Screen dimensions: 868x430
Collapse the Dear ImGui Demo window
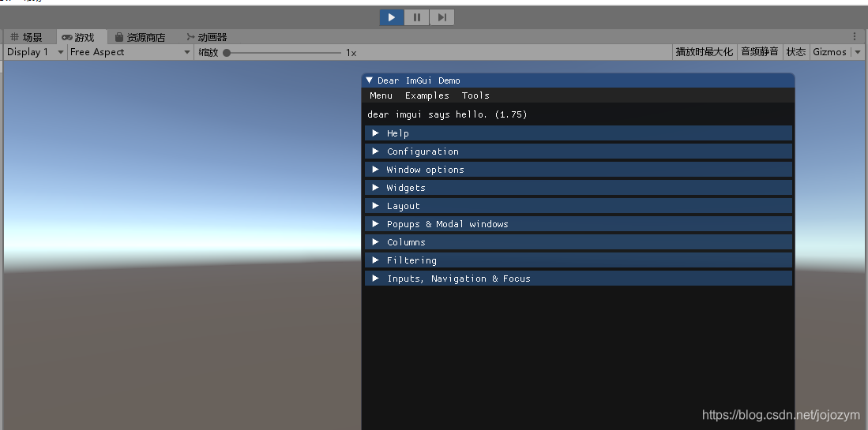click(x=369, y=80)
